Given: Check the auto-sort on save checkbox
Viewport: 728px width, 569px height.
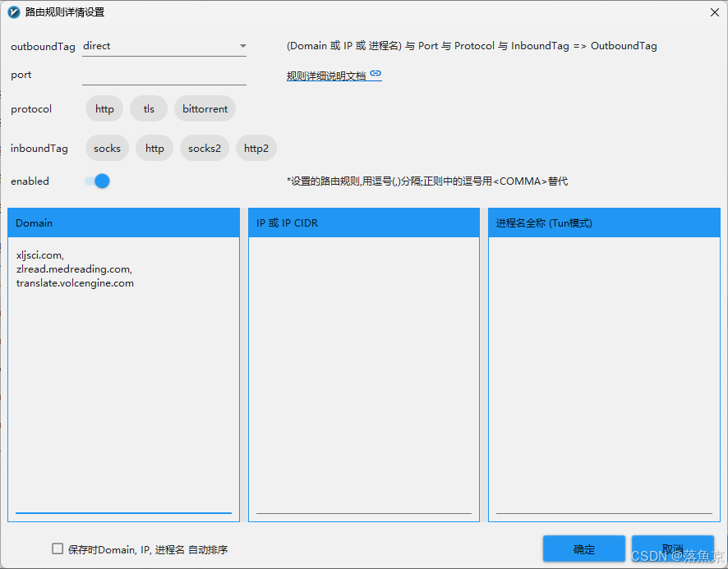Looking at the screenshot, I should (58, 549).
